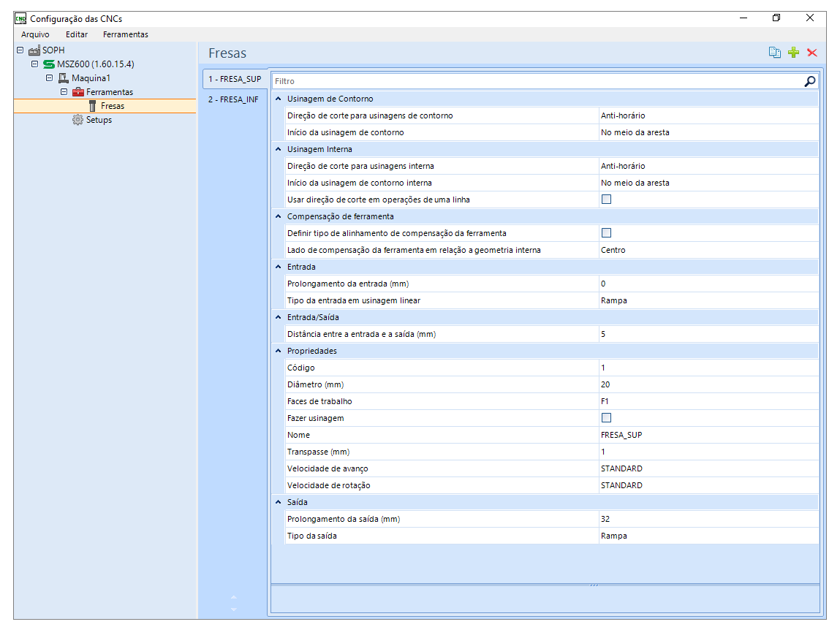Click the compensation side value 'Centro'
The width and height of the screenshot is (840, 638).
click(x=708, y=250)
